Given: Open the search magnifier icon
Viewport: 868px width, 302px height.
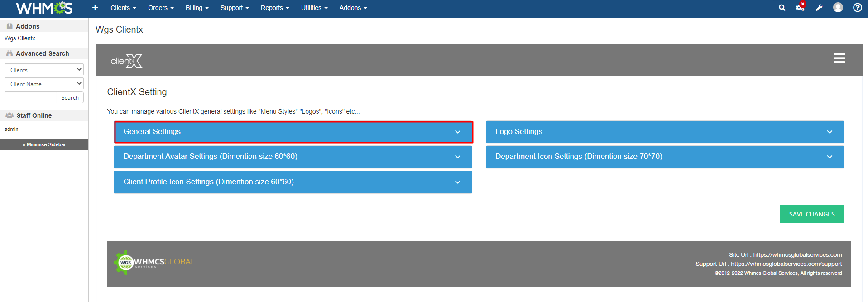Looking at the screenshot, I should (782, 8).
